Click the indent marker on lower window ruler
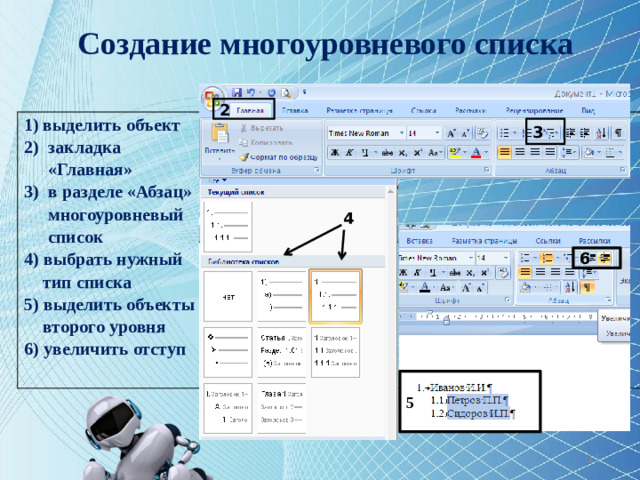Image resolution: width=640 pixels, height=480 pixels. pos(447,320)
